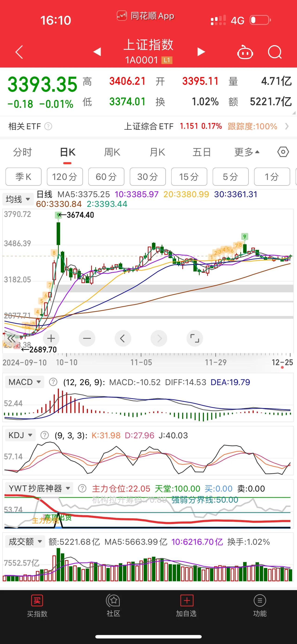Tap the 3674.40 high price annotation
The width and height of the screenshot is (297, 644).
point(80,215)
